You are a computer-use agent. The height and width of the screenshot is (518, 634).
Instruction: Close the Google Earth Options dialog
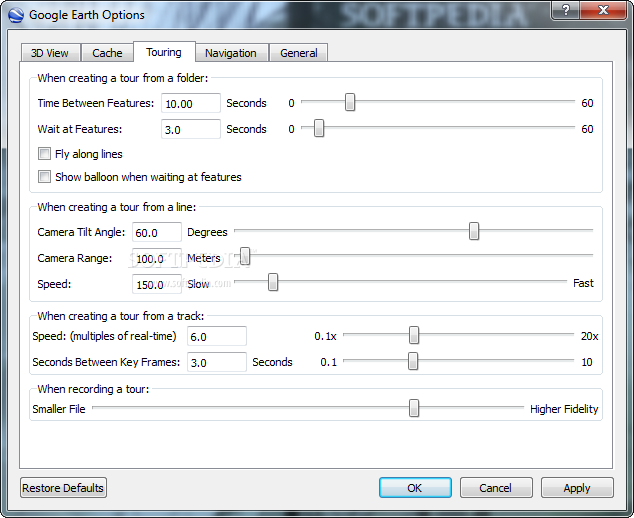pos(603,10)
